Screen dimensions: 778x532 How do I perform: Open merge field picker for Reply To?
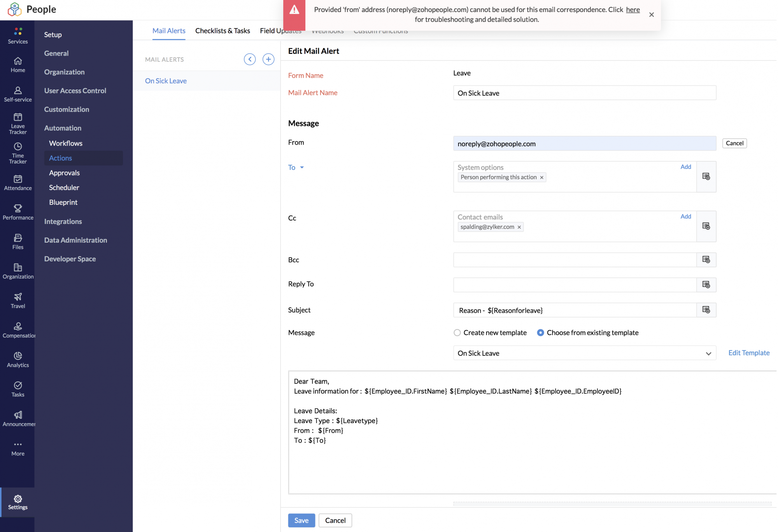click(706, 285)
